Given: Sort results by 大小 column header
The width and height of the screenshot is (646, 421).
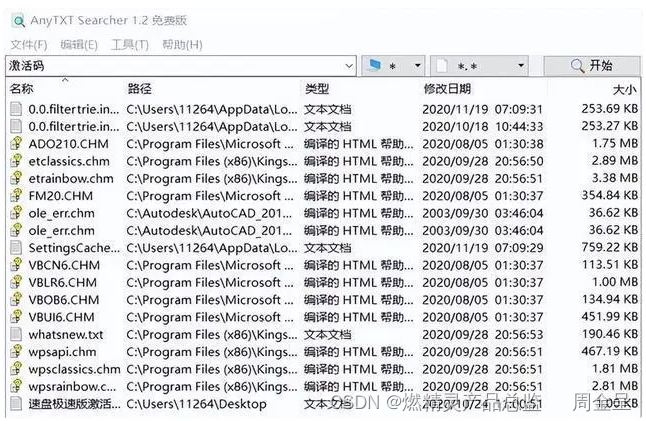Looking at the screenshot, I should (625, 89).
